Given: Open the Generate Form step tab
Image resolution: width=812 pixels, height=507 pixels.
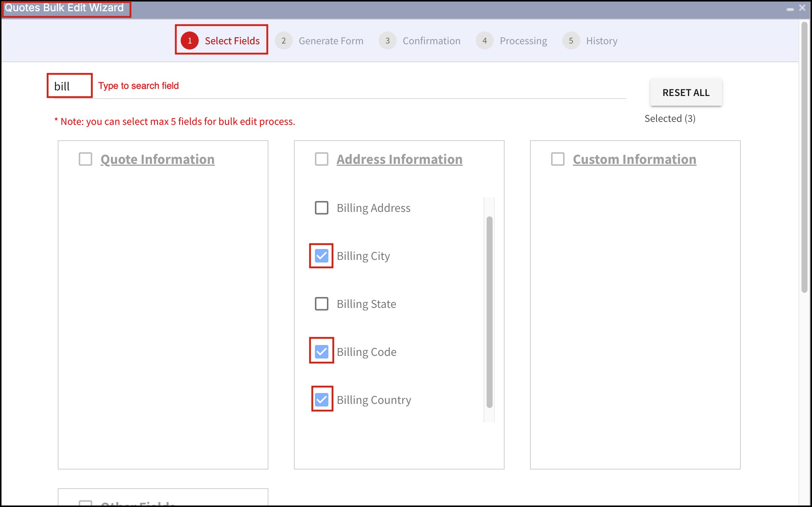Looking at the screenshot, I should [331, 40].
